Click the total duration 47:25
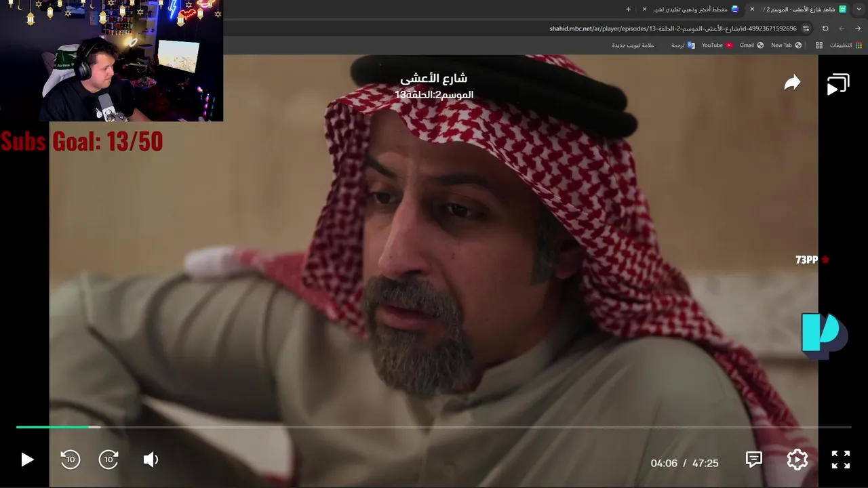The image size is (868, 488). pos(705,463)
